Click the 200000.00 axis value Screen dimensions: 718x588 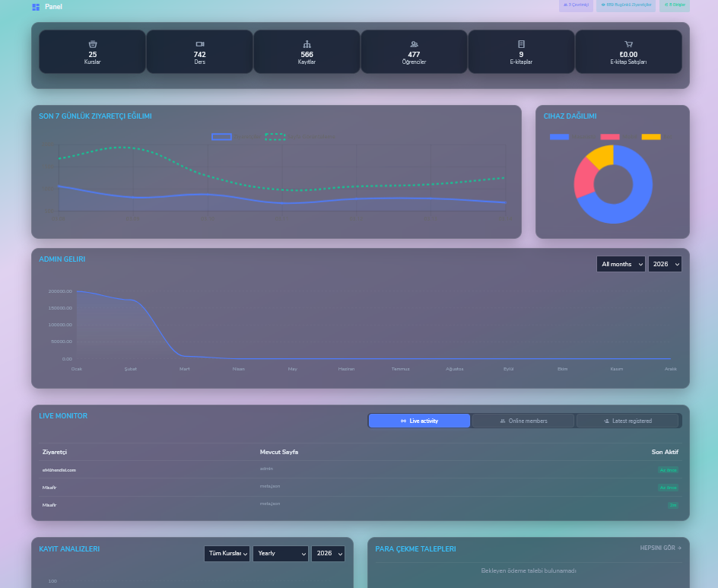(x=60, y=291)
